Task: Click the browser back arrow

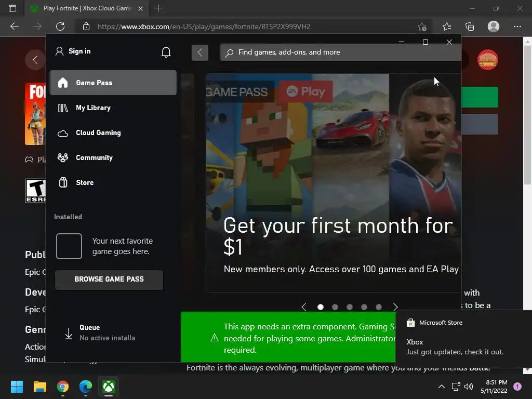Action: click(x=14, y=26)
